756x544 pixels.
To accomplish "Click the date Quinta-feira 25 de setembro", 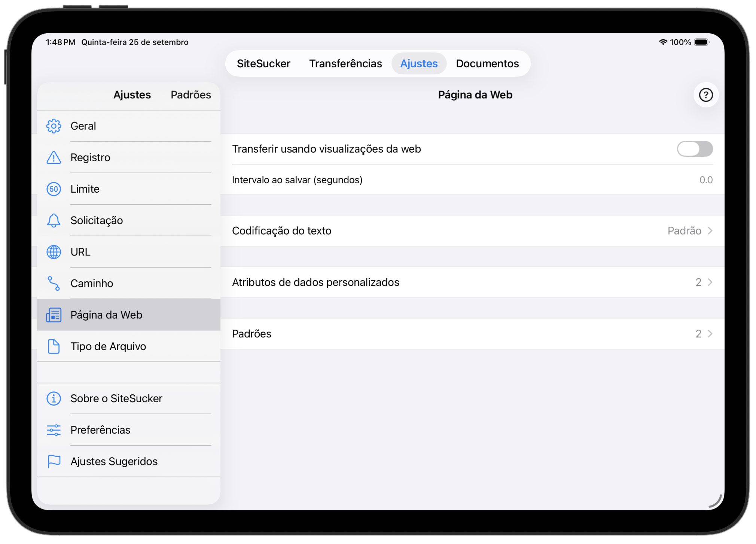I will (x=135, y=42).
